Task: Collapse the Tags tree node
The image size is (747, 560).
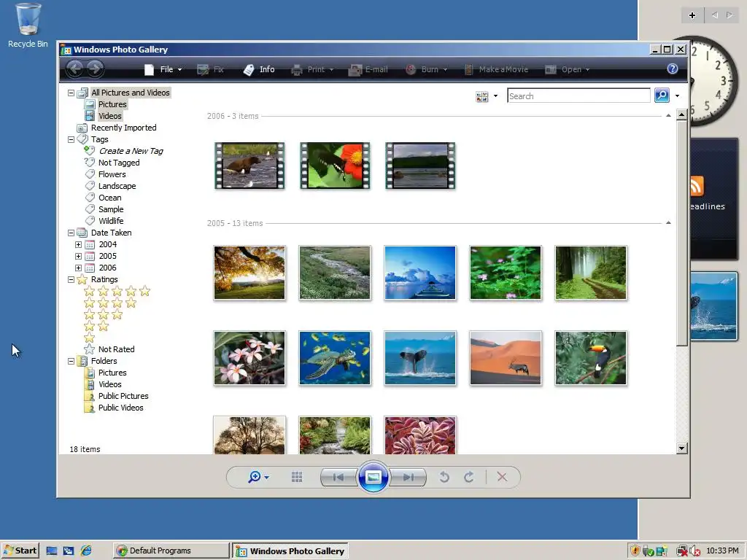Action: [x=71, y=139]
